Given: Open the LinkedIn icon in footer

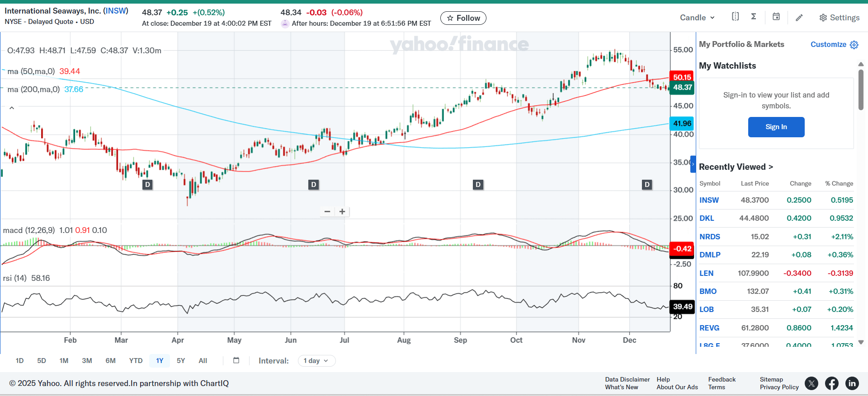Looking at the screenshot, I should point(852,383).
